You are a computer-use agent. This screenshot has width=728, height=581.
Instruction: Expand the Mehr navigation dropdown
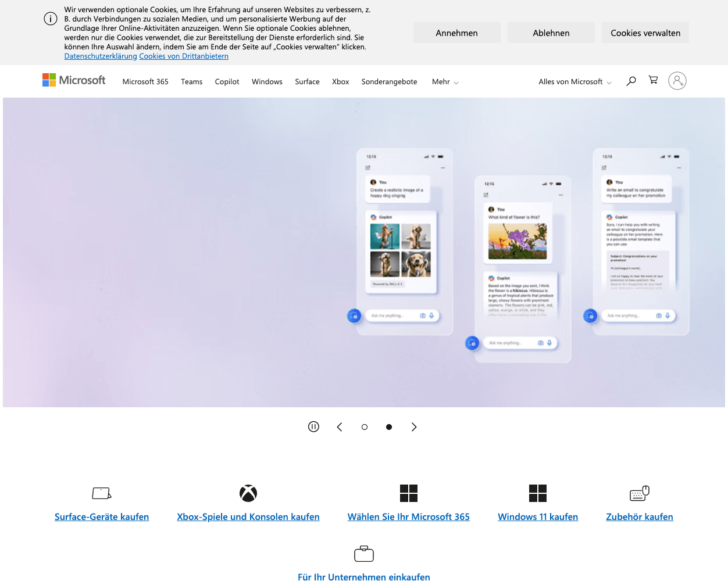pos(445,82)
